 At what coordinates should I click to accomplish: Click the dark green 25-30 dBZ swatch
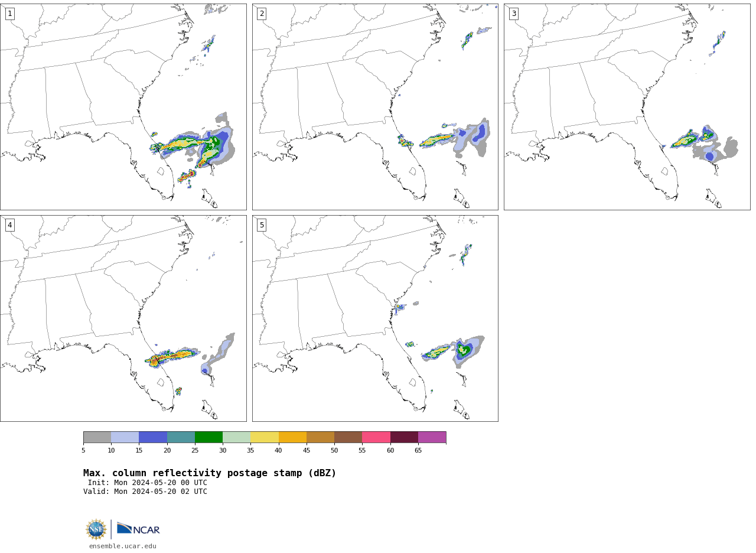[208, 437]
